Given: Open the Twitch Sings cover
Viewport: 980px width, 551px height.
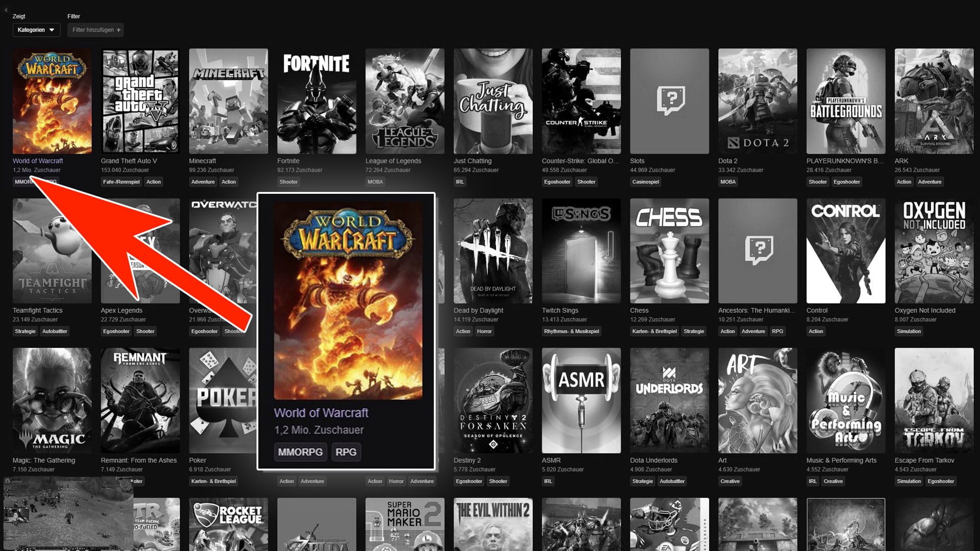Looking at the screenshot, I should 581,251.
